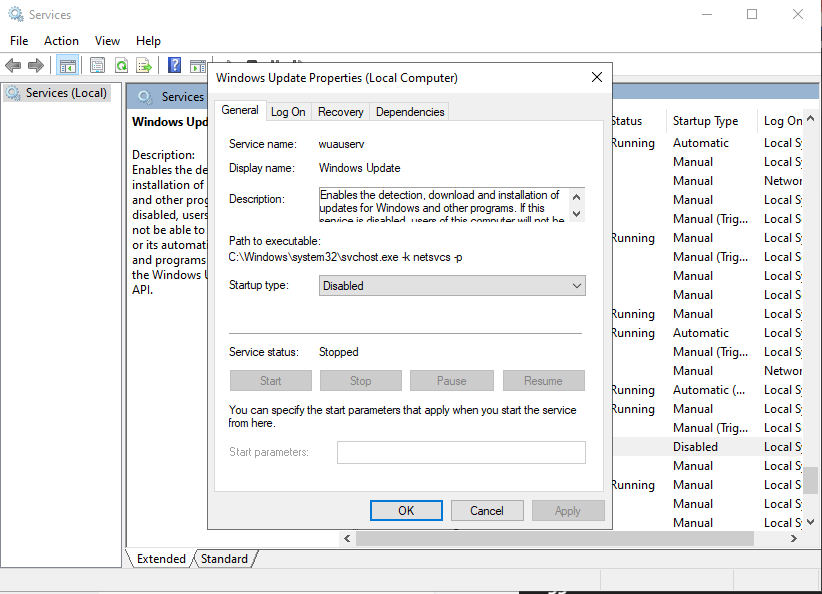
Task: Click the service name value wuauserv
Action: point(341,144)
